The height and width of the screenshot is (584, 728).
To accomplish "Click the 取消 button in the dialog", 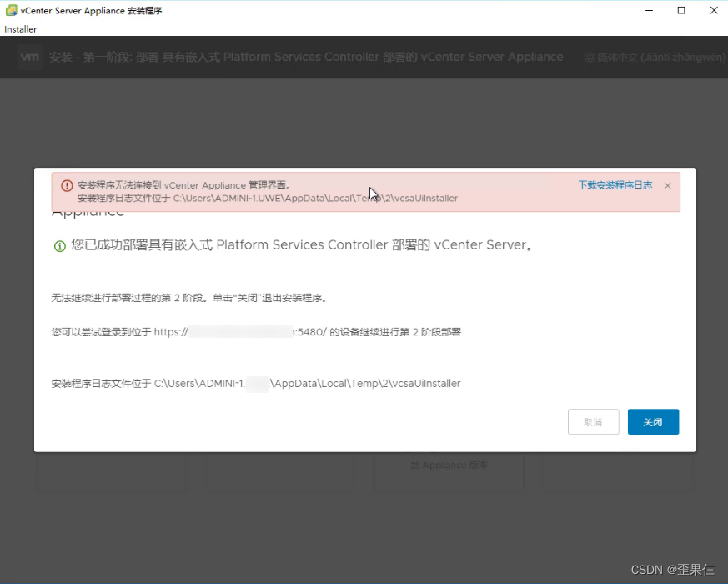I will 594,422.
